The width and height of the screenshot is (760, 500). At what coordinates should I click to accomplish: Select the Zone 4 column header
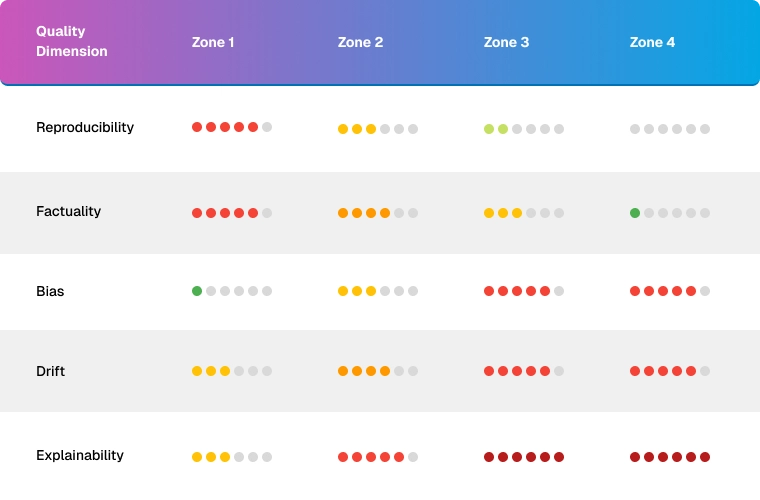pos(652,42)
